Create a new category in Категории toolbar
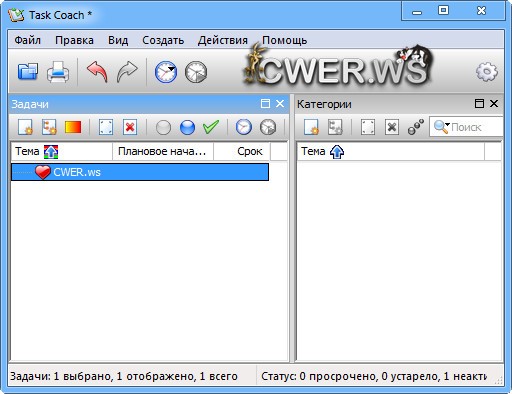 tap(311, 127)
